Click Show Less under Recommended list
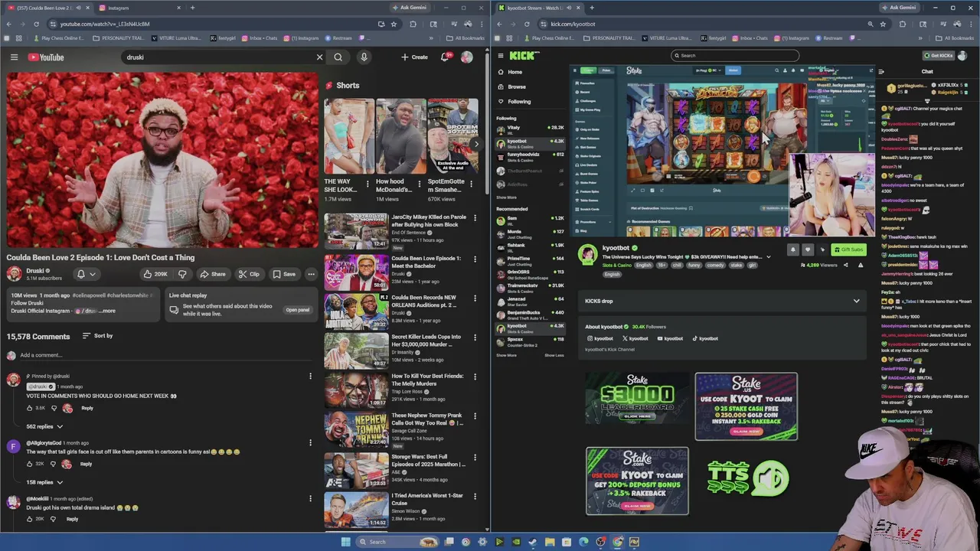This screenshot has width=980, height=551. (554, 355)
